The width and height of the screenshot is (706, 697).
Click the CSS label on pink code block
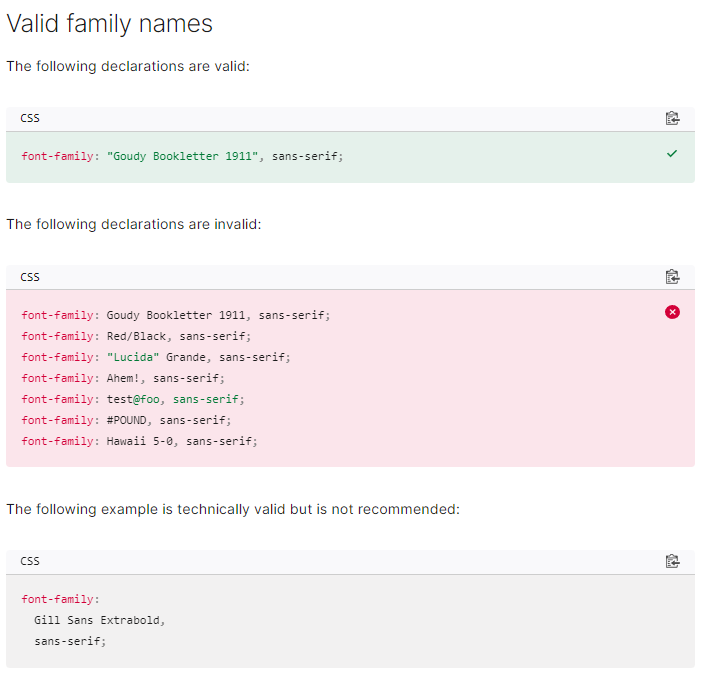pyautogui.click(x=30, y=277)
